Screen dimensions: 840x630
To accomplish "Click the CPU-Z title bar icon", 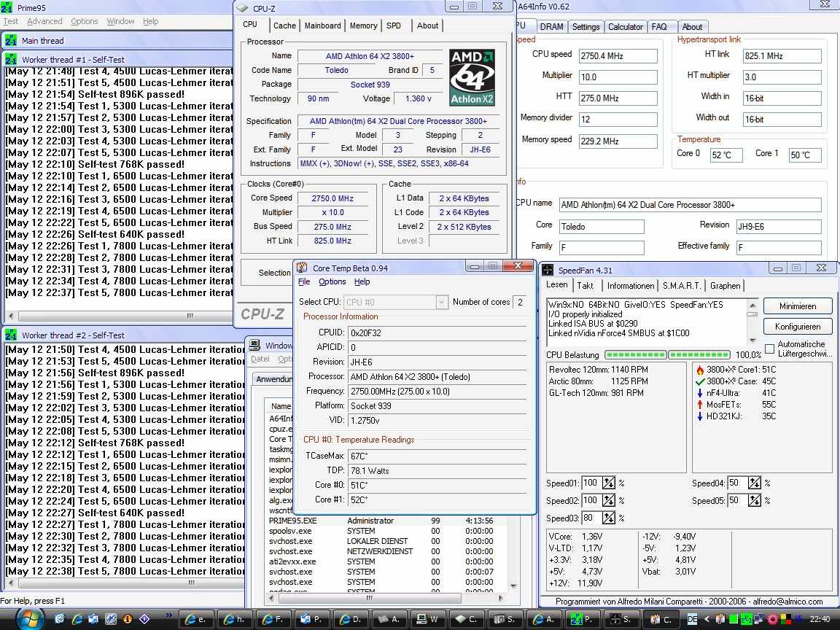I will [243, 8].
